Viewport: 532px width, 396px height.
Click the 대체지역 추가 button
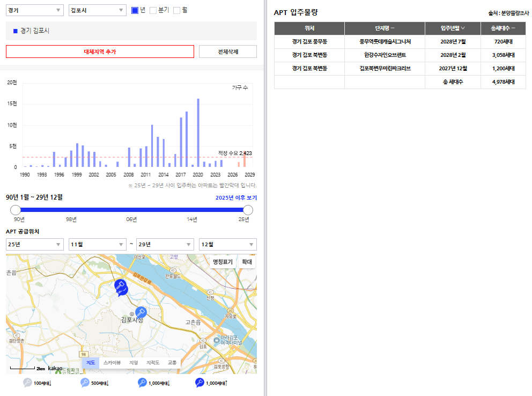pos(100,52)
